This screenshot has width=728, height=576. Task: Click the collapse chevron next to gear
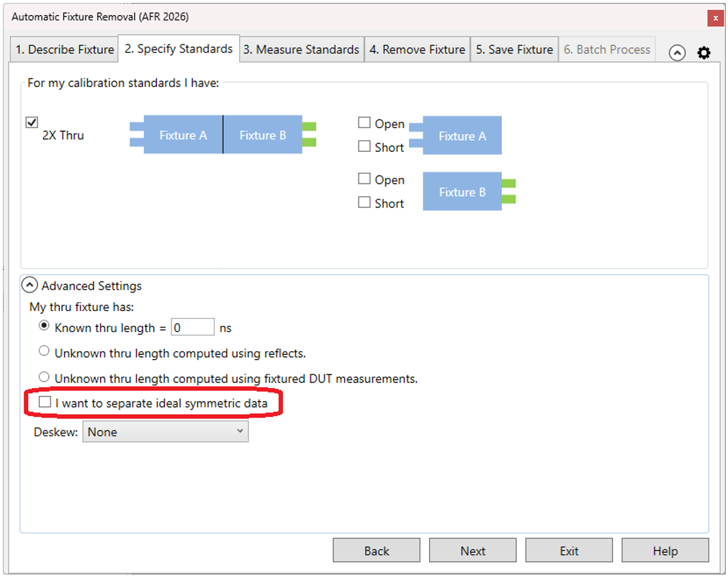pos(677,53)
